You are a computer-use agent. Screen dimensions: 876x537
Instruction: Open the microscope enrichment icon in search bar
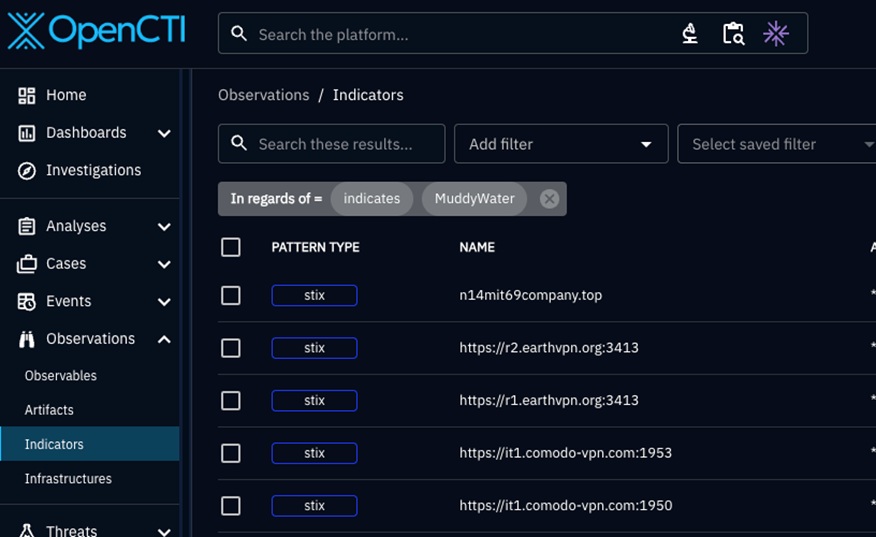[690, 34]
